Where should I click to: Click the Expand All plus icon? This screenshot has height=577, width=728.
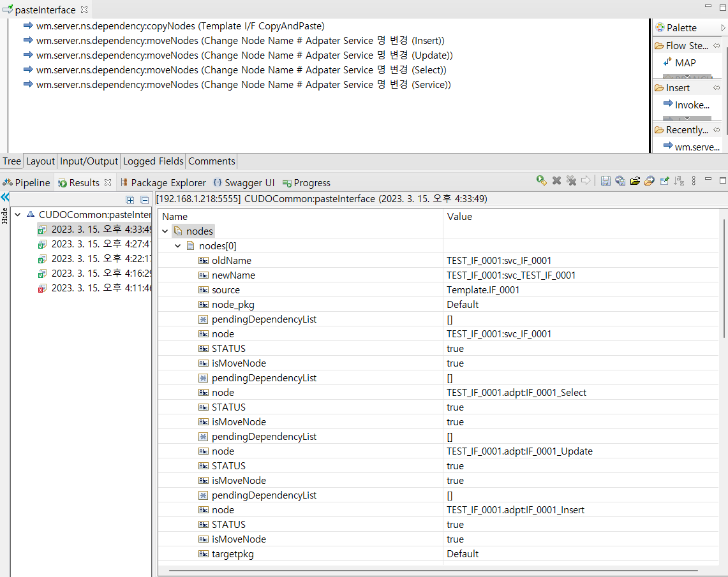(x=130, y=200)
